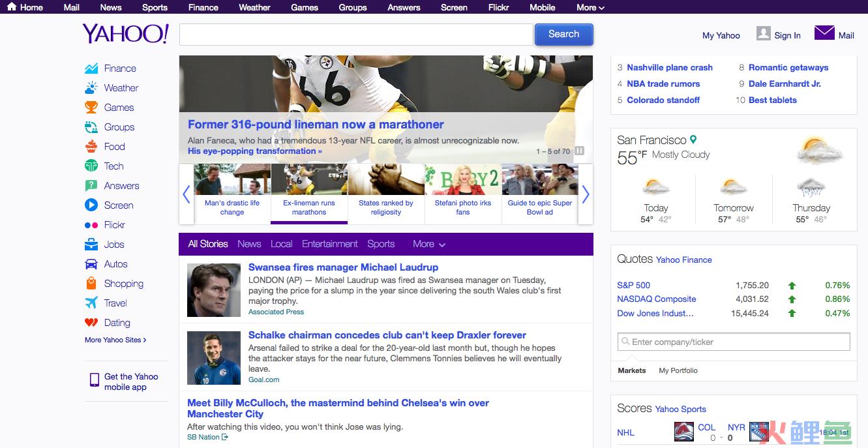Pause the featured story slideshow

(580, 151)
